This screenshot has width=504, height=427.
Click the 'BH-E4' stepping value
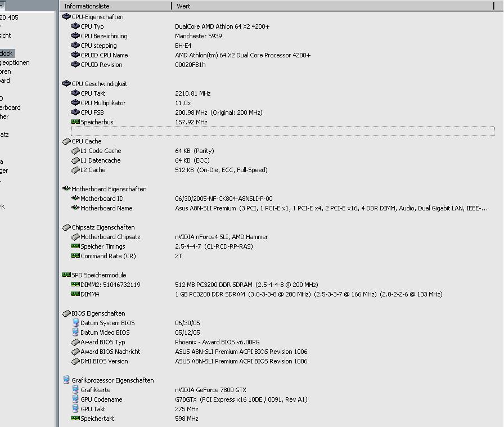tap(183, 46)
